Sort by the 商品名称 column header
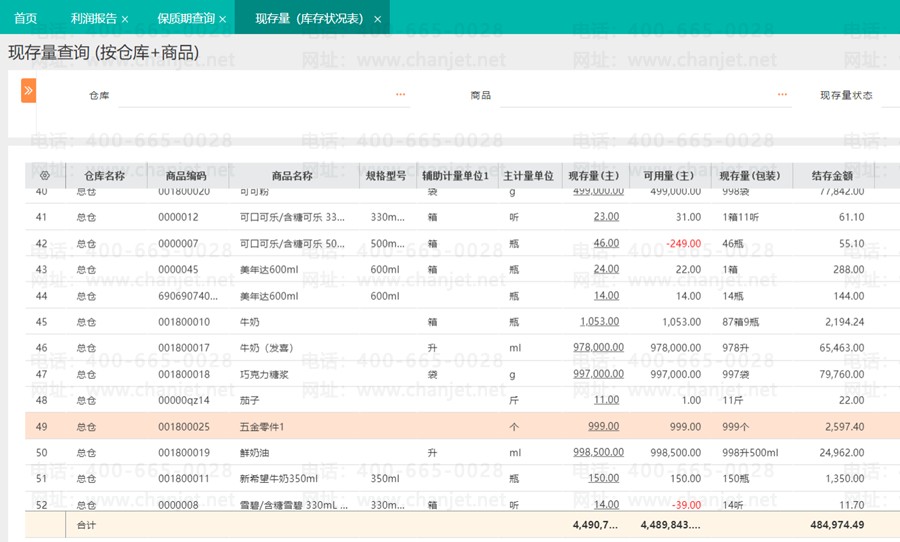Image resolution: width=900 pixels, height=542 pixels. click(x=292, y=176)
